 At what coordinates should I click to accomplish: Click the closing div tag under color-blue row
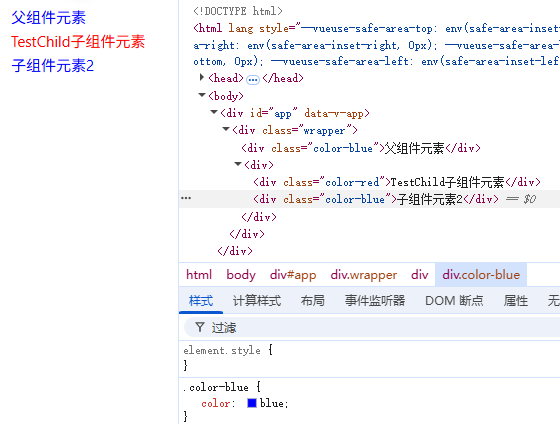click(x=259, y=216)
